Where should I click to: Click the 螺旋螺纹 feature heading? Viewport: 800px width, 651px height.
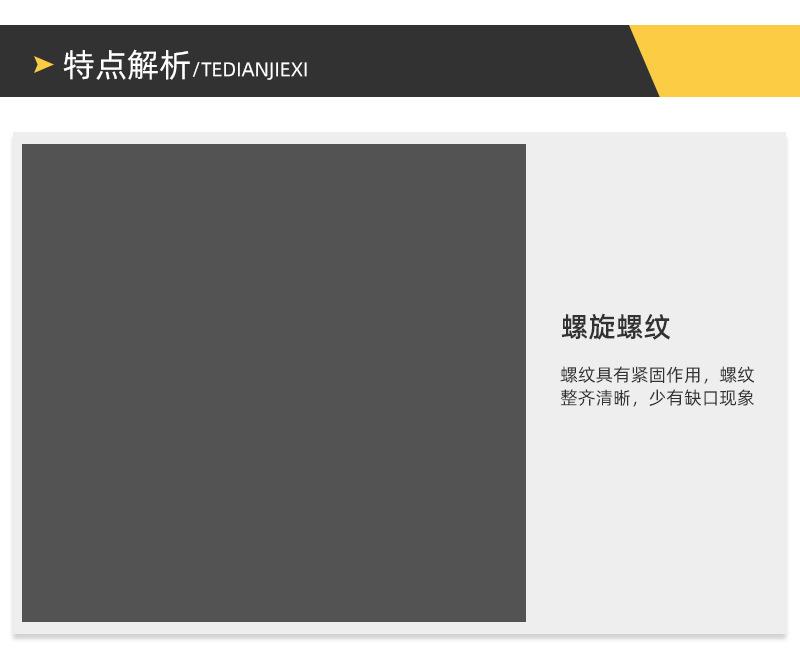point(615,327)
